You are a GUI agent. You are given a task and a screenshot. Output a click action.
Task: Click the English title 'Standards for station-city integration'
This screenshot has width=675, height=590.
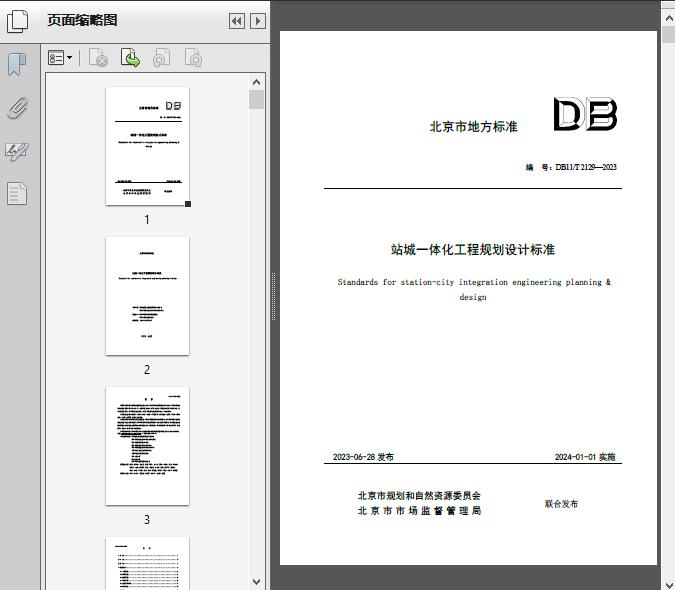423,282
